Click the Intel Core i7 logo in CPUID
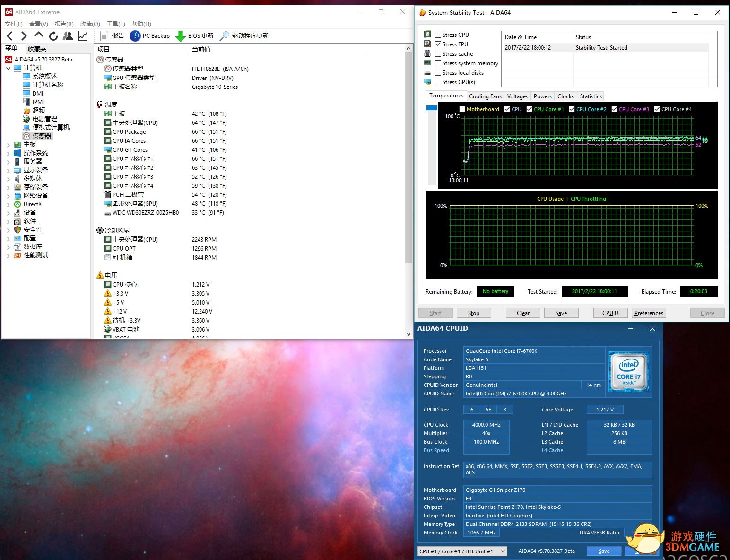 628,372
